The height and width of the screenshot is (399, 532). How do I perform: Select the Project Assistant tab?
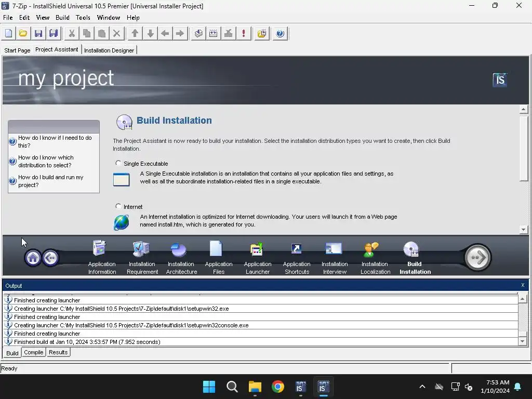[x=57, y=49]
